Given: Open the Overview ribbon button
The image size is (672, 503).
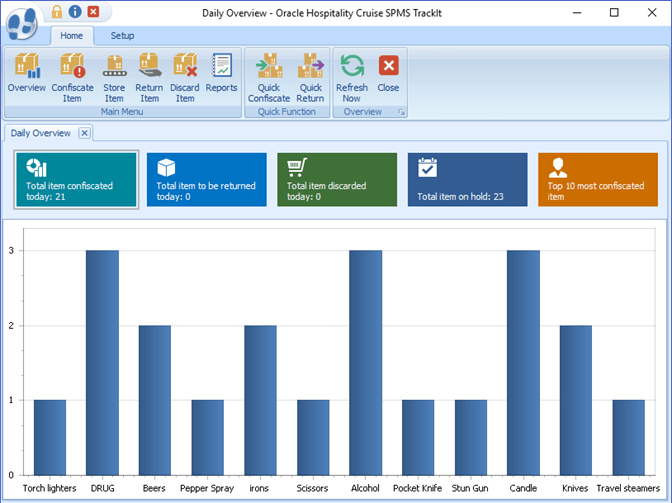Looking at the screenshot, I should coord(27,73).
